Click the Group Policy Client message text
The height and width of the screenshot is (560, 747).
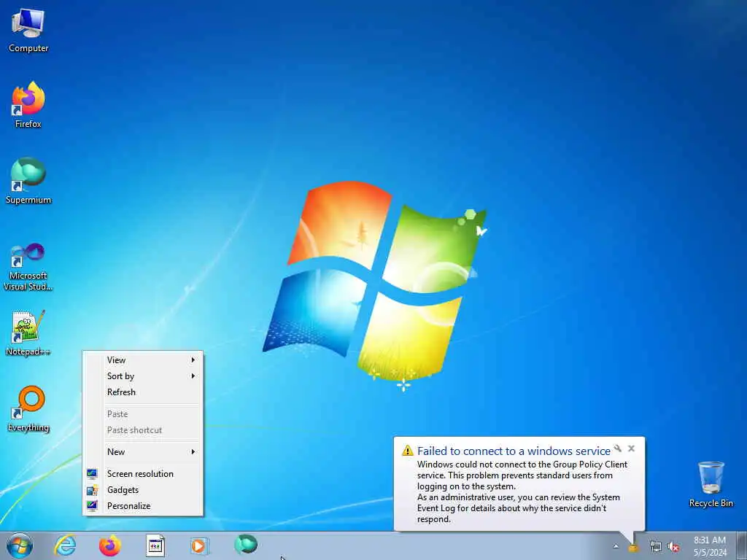click(522, 491)
